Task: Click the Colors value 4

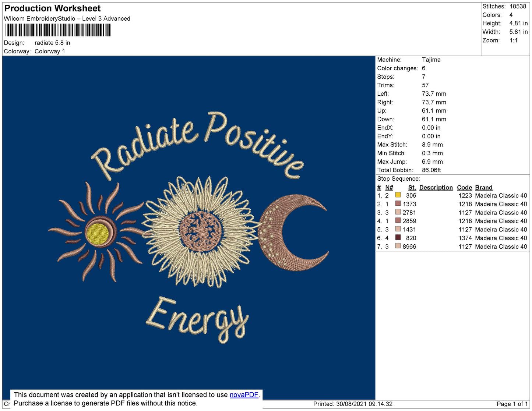Action: tap(511, 15)
